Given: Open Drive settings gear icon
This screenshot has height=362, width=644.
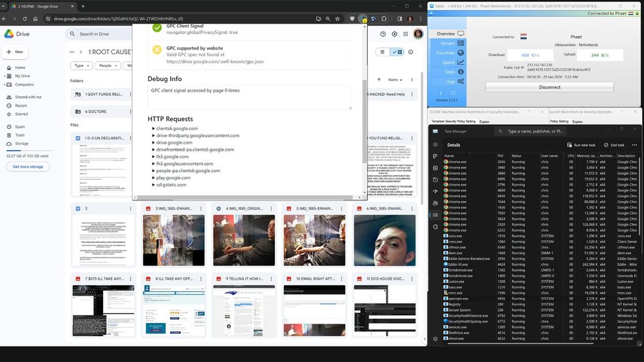Looking at the screenshot, I should pyautogui.click(x=394, y=34).
